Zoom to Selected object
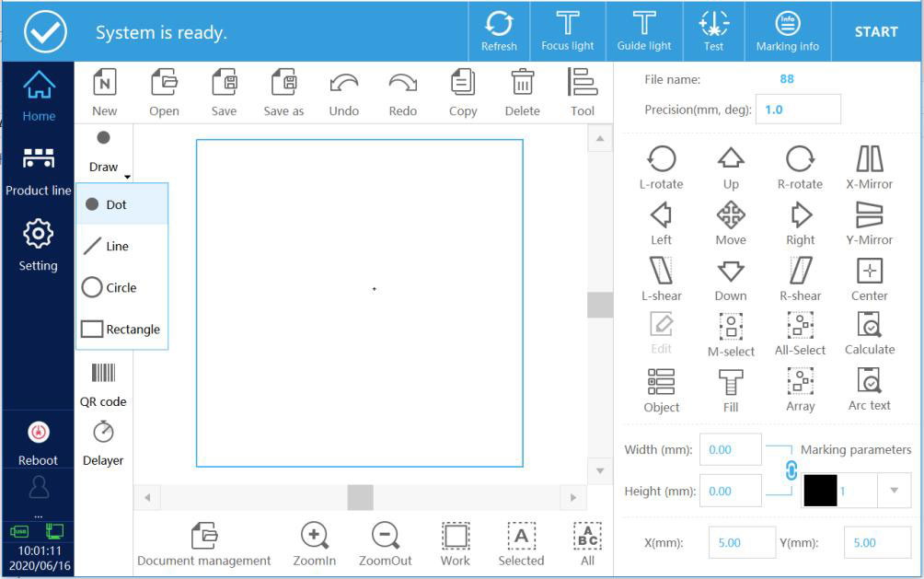Viewport: 924px width, 579px height. 521,544
